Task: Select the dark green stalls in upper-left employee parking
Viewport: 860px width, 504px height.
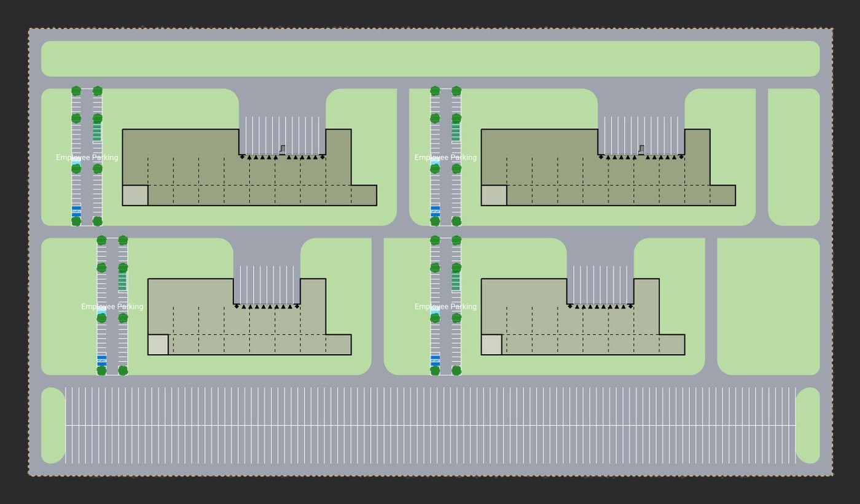Action: (x=97, y=132)
